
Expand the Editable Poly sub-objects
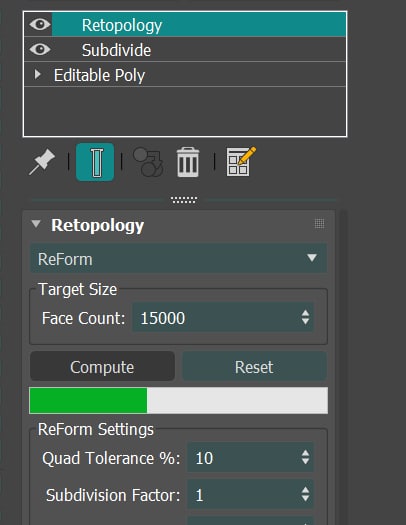click(x=37, y=74)
